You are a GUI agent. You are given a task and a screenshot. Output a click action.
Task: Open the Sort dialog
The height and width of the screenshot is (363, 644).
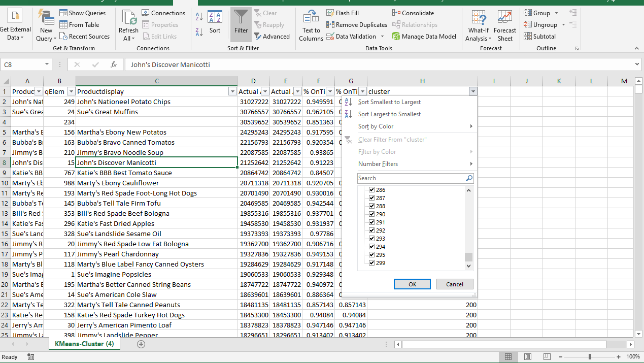click(215, 22)
